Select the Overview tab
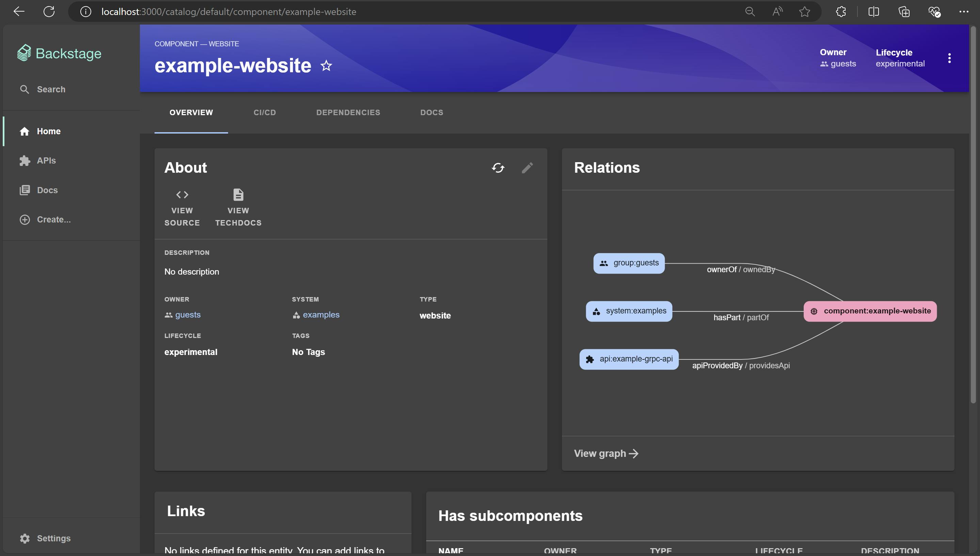This screenshot has height=556, width=980. pos(191,113)
